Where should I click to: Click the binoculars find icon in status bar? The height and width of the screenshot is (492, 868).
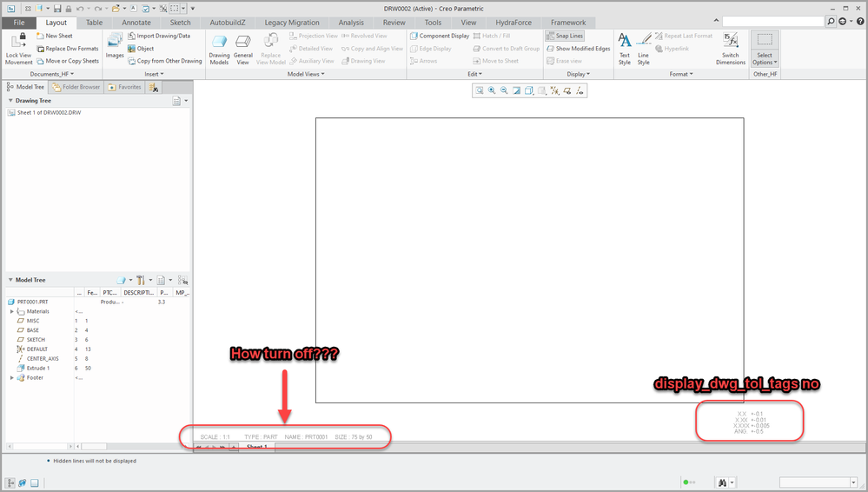click(x=722, y=482)
